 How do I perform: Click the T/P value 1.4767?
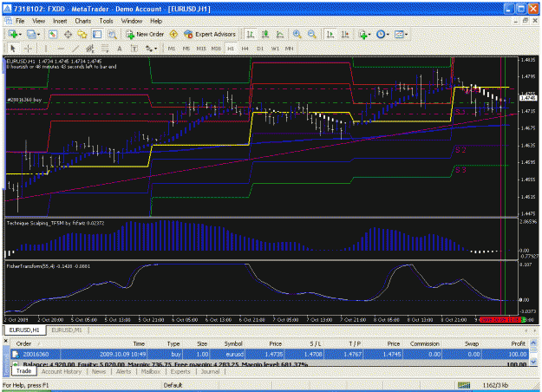(x=352, y=355)
